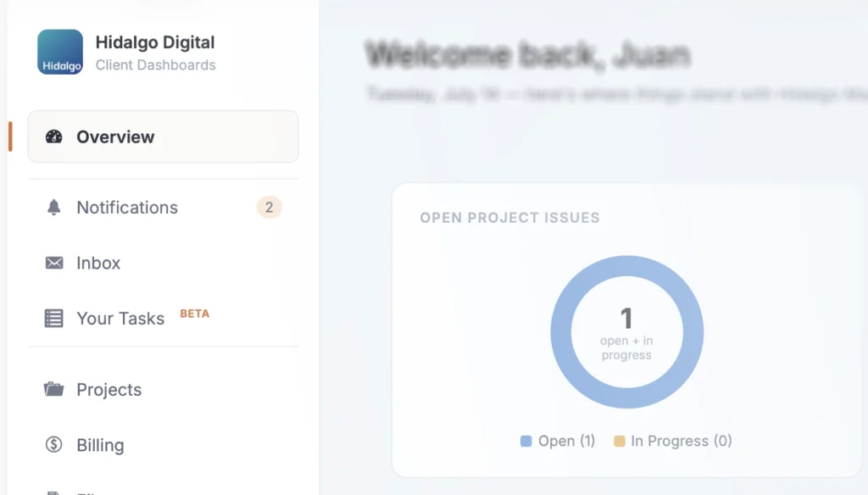Click the In Progress (0) legend label

click(x=682, y=441)
